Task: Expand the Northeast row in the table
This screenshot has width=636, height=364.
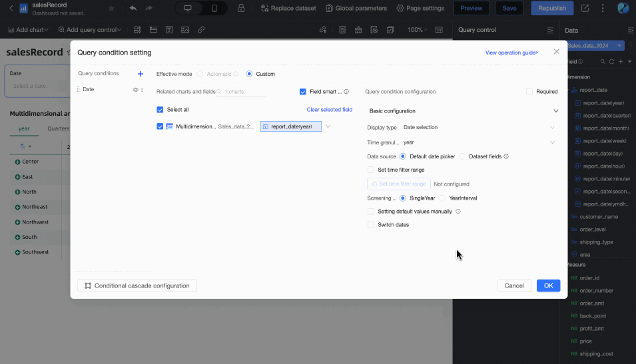Action: pyautogui.click(x=17, y=207)
